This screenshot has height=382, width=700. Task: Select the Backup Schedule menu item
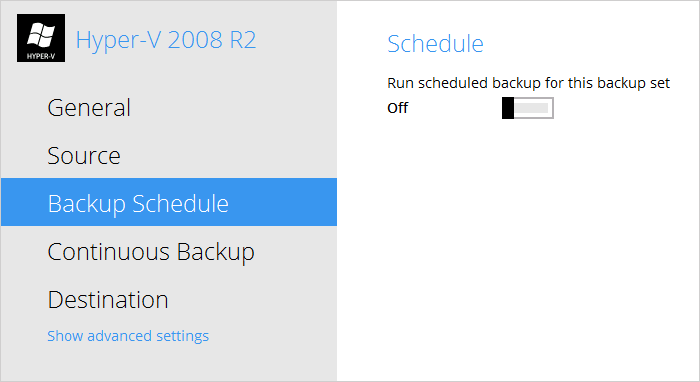coord(138,203)
